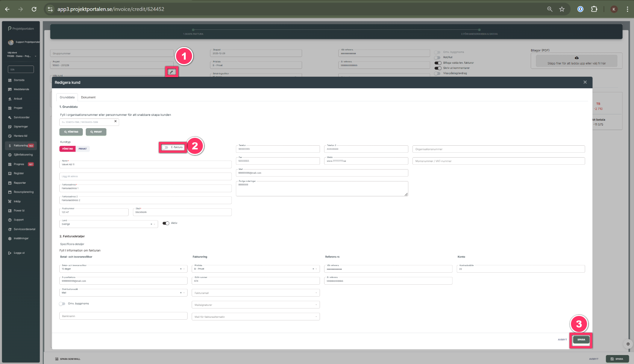This screenshot has width=634, height=364.
Task: Bookmark this page with the star icon
Action: [x=562, y=9]
